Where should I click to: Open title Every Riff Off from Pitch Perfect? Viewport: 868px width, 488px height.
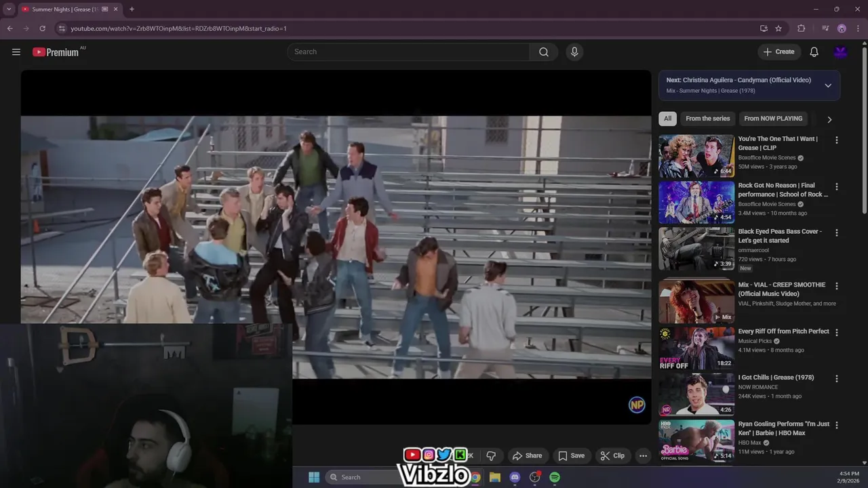coord(783,331)
